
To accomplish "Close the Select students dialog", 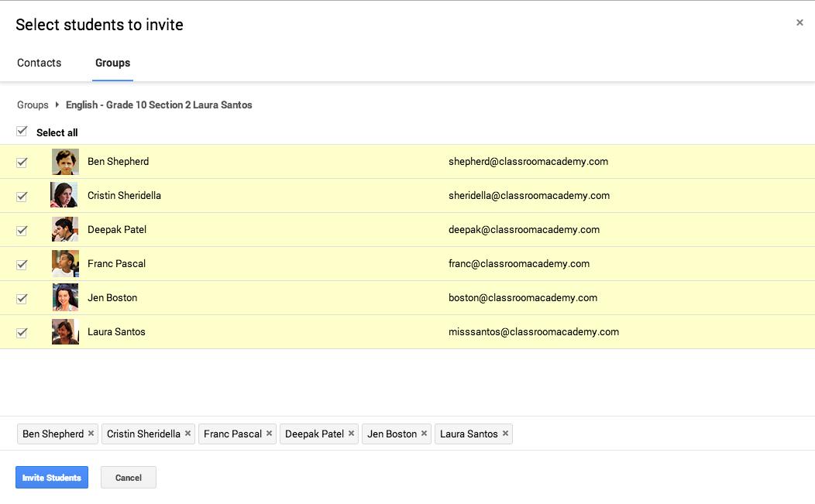I will (x=800, y=23).
